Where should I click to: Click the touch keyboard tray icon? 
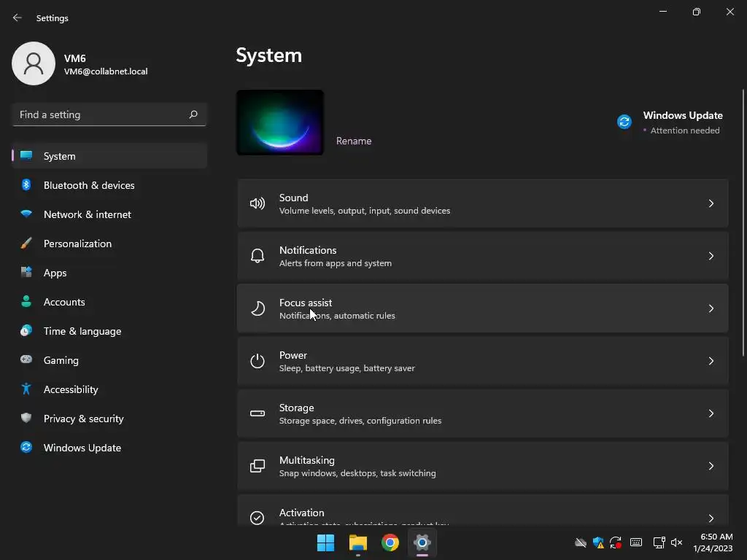636,542
